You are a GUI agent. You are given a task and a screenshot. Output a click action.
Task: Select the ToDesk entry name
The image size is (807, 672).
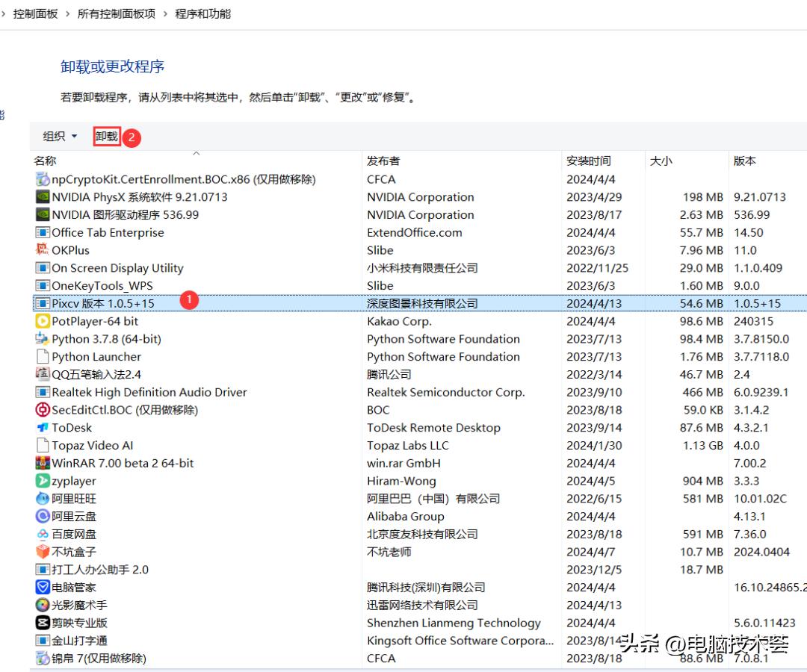pos(72,428)
